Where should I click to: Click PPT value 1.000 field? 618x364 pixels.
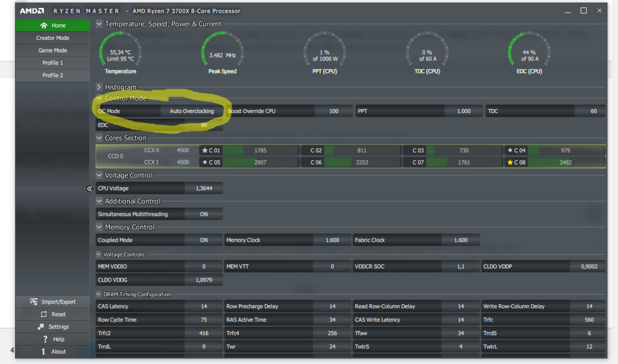[464, 111]
